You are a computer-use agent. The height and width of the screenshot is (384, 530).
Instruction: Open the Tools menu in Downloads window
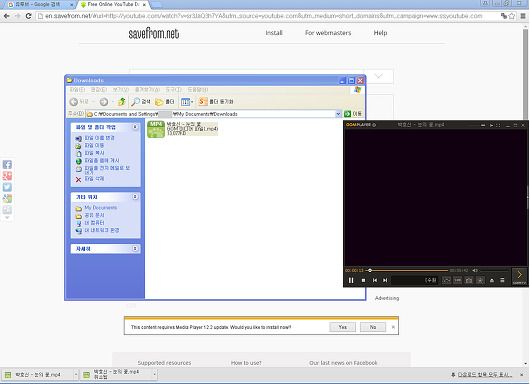click(174, 90)
